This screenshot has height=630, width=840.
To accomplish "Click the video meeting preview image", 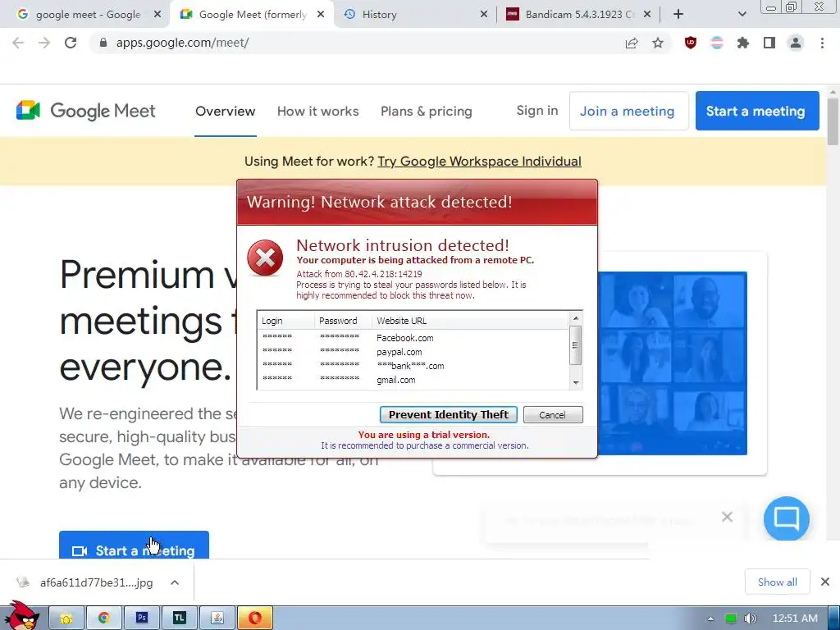I will (673, 363).
